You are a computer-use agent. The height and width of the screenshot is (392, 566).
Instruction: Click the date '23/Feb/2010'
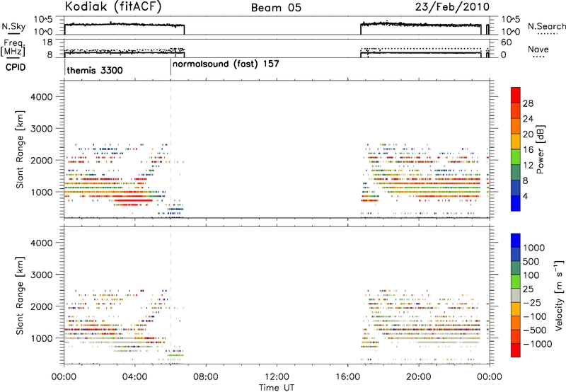452,6
